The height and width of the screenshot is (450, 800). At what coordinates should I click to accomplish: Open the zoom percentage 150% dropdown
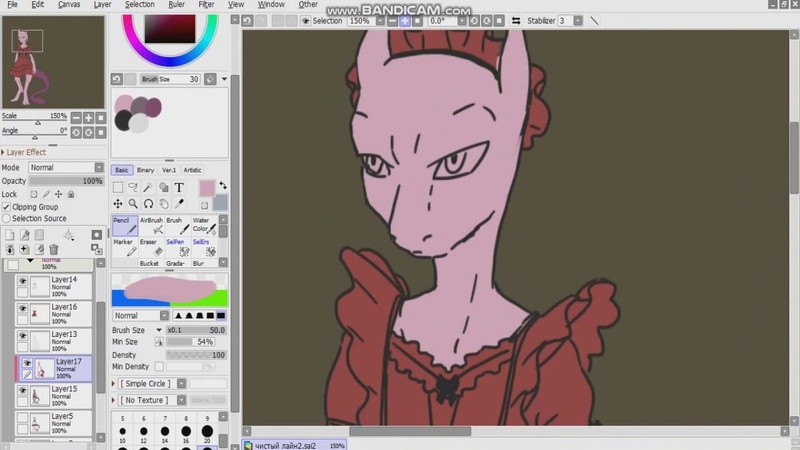(380, 21)
